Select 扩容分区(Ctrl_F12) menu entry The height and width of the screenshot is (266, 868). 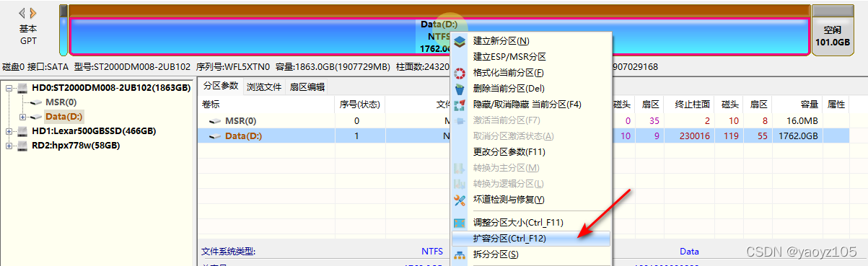[530, 239]
